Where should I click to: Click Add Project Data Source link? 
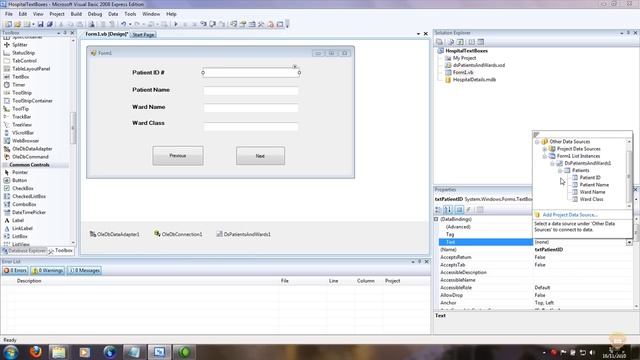click(570, 215)
